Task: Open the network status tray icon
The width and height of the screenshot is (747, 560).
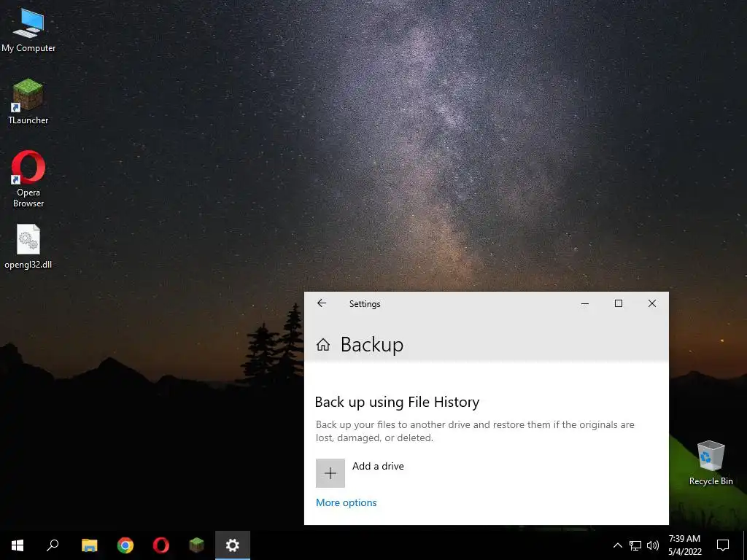Action: pos(635,545)
